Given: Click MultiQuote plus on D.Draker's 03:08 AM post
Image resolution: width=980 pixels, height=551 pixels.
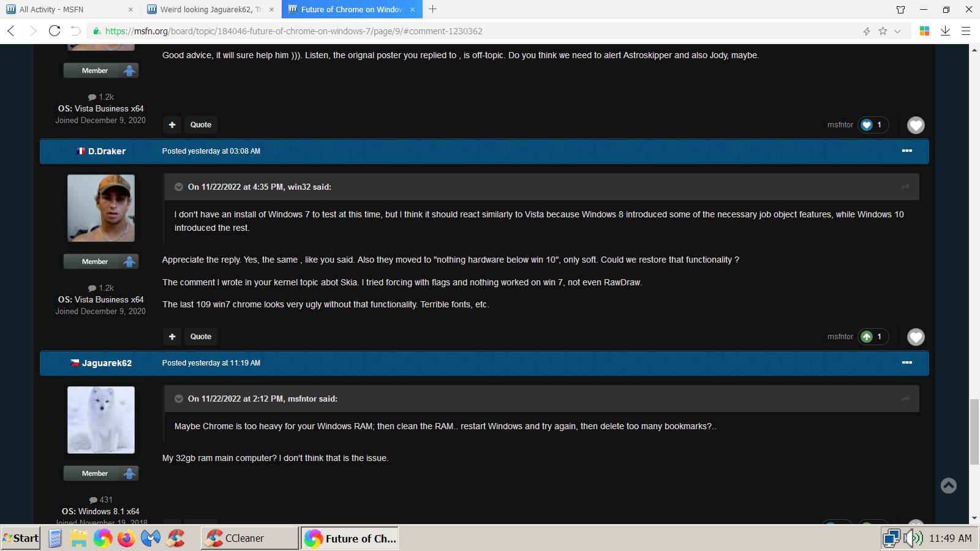Looking at the screenshot, I should (x=172, y=337).
